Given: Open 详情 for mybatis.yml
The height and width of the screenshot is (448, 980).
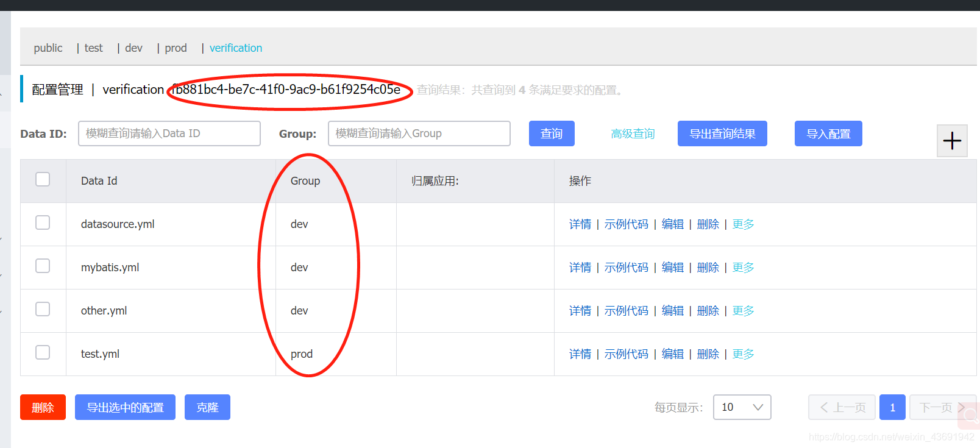Looking at the screenshot, I should (x=580, y=268).
